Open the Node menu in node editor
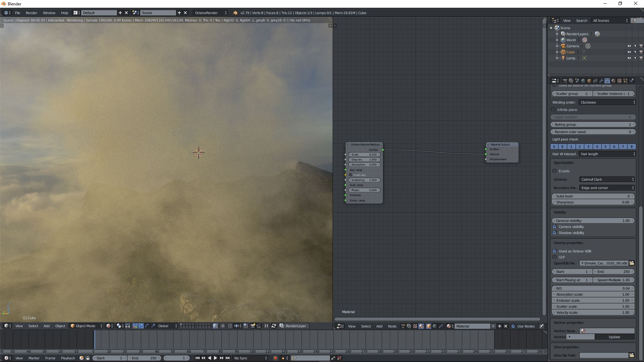The width and height of the screenshot is (644, 362). (x=392, y=326)
